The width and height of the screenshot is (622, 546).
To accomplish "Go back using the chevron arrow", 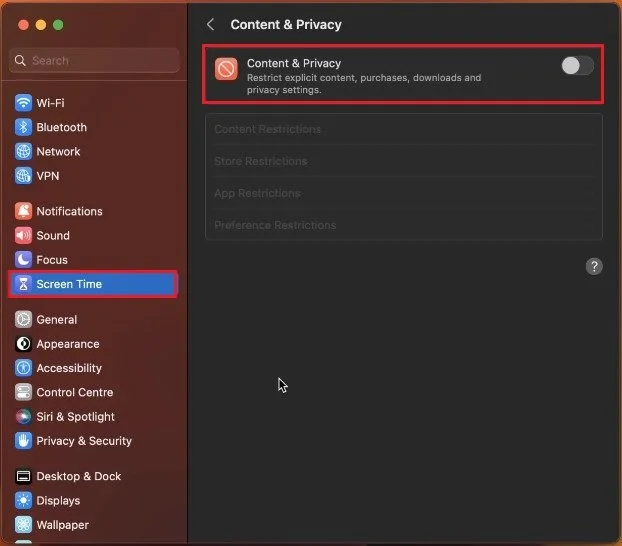I will (x=211, y=24).
